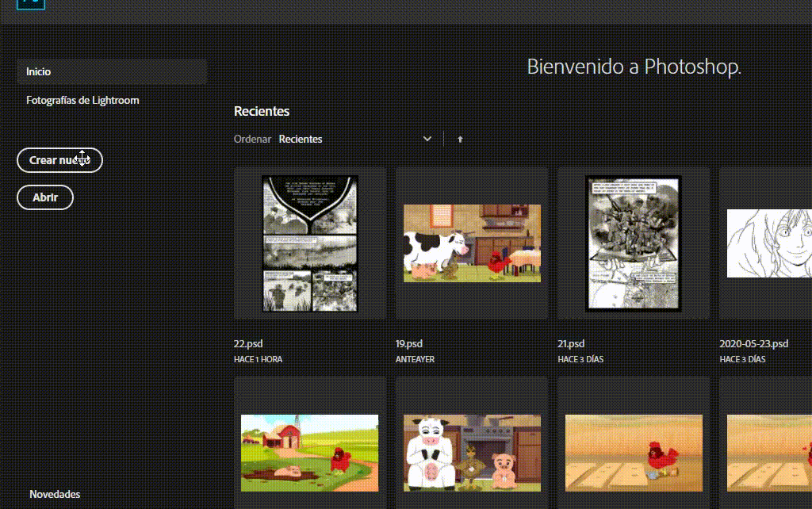The width and height of the screenshot is (812, 509).
Task: Click the Abrir button
Action: point(45,197)
